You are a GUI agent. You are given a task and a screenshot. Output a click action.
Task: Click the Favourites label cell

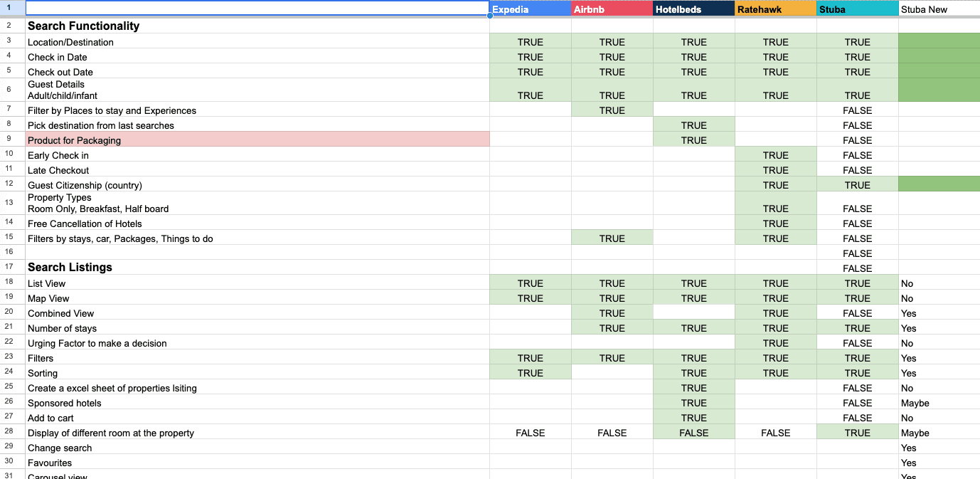257,462
